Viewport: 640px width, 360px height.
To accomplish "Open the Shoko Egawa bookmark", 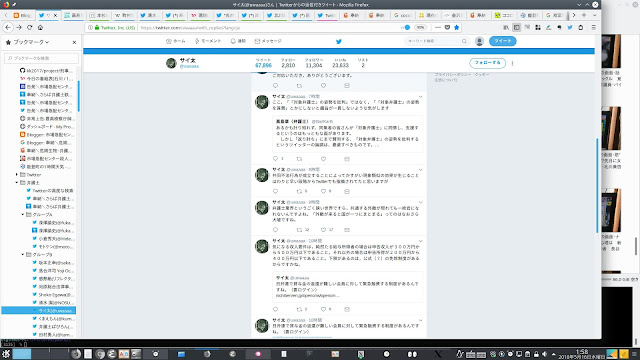I will (x=53, y=294).
